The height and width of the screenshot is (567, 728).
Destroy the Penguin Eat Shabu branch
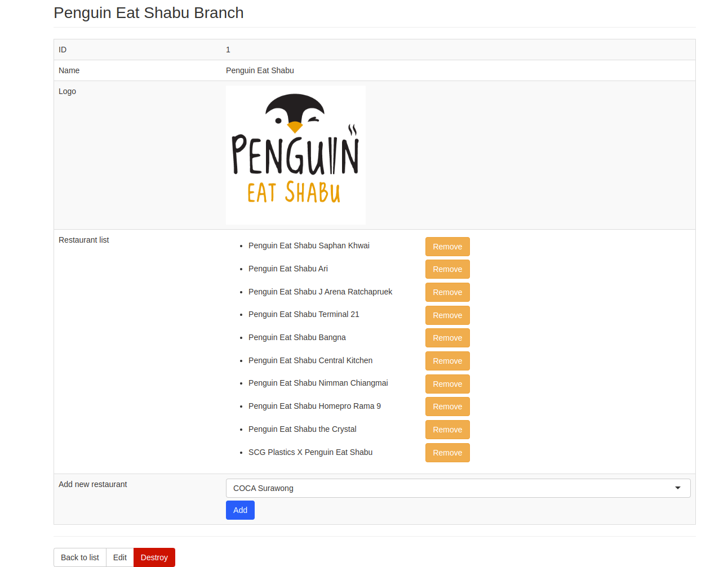[x=154, y=557]
